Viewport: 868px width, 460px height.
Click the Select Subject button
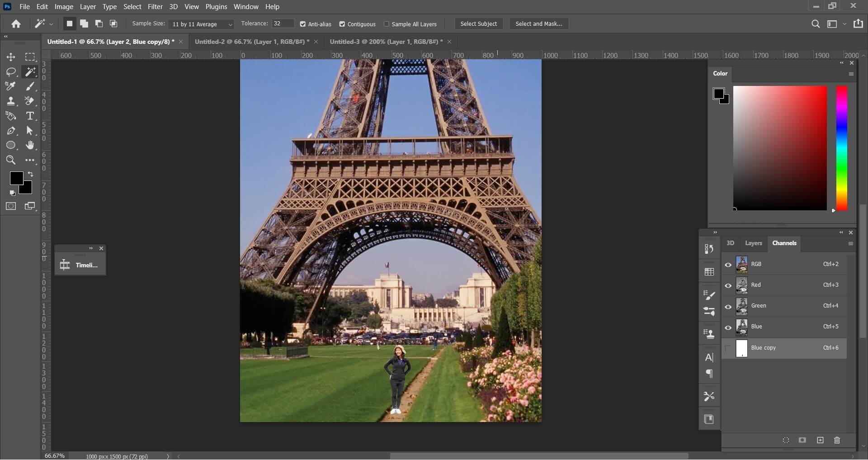pyautogui.click(x=478, y=24)
